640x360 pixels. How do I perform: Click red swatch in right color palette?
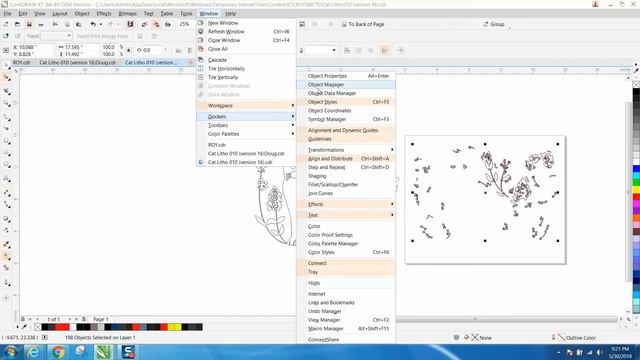coord(636,197)
